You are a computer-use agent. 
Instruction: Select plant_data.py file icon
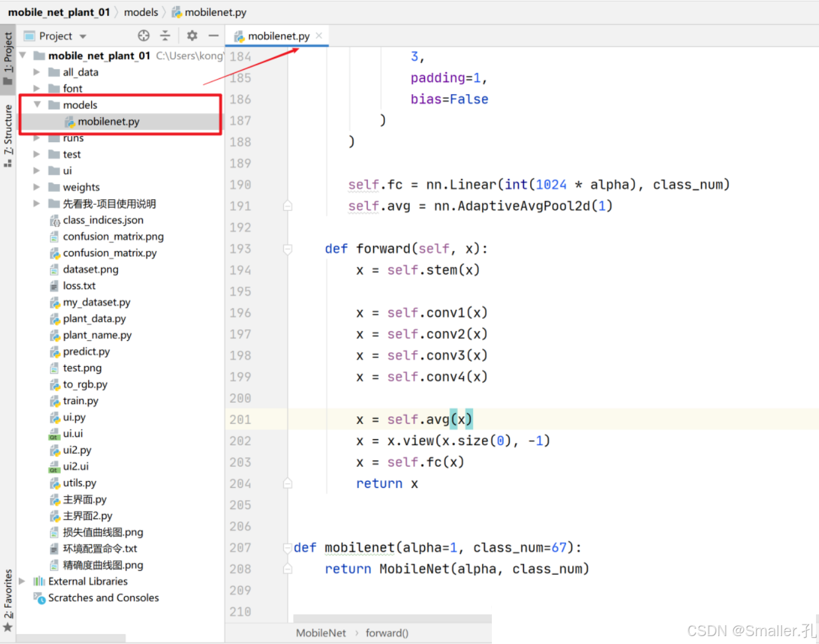55,319
